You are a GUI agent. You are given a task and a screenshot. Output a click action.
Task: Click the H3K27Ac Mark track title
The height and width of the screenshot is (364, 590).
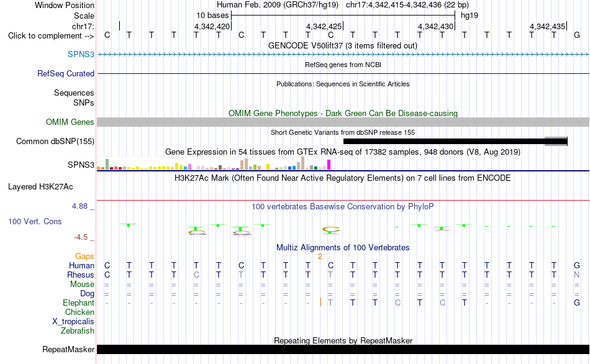point(343,178)
